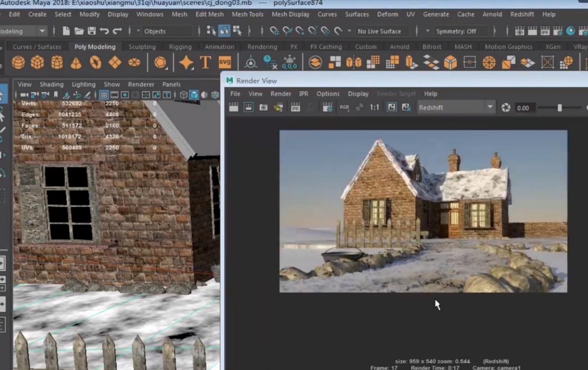Open the Render menu in Render View
588x370 pixels.
(281, 94)
